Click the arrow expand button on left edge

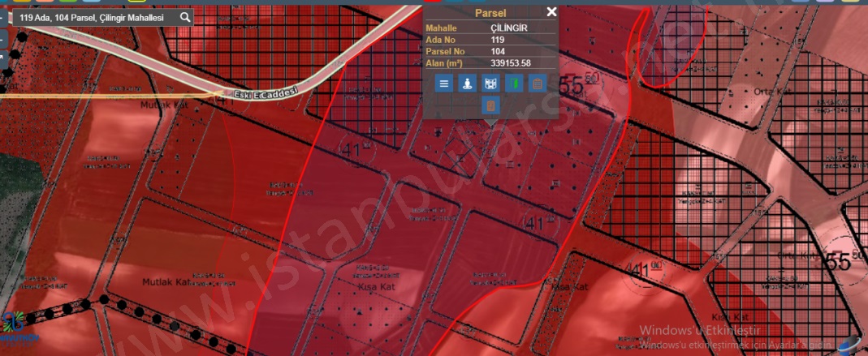pyautogui.click(x=2, y=58)
